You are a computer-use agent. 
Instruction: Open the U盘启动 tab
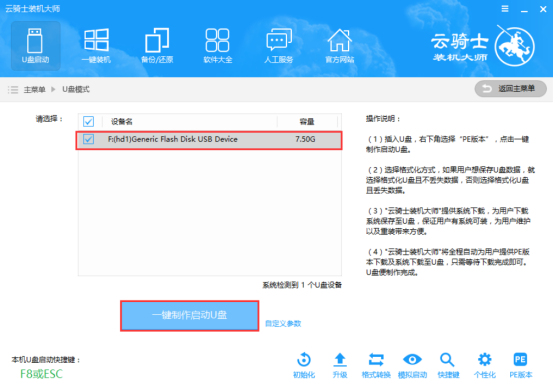coord(35,46)
